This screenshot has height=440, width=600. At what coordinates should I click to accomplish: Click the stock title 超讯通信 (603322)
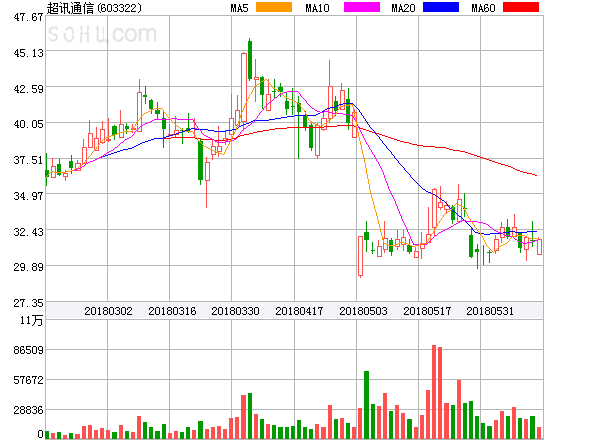click(94, 8)
